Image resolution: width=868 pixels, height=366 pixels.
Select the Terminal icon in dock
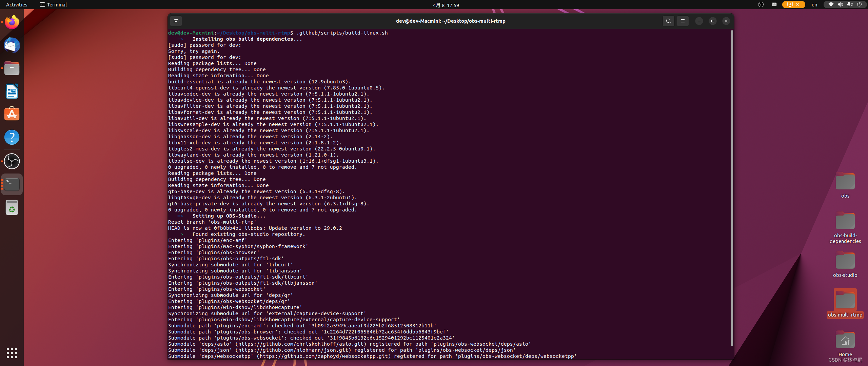[12, 184]
